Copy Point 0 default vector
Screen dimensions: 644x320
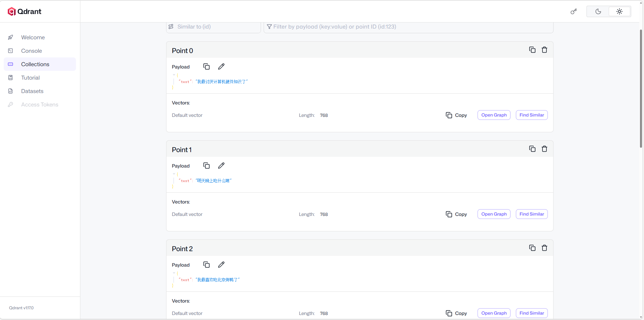[x=456, y=115]
